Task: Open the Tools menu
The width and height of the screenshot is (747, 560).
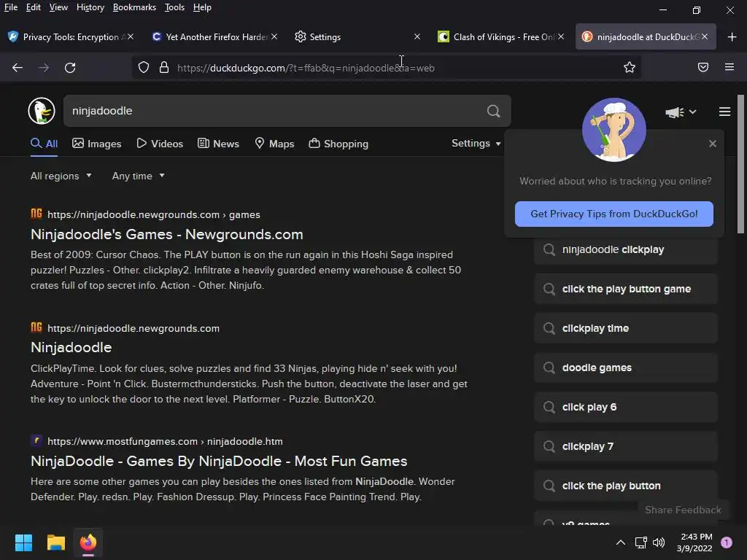Action: tap(174, 7)
